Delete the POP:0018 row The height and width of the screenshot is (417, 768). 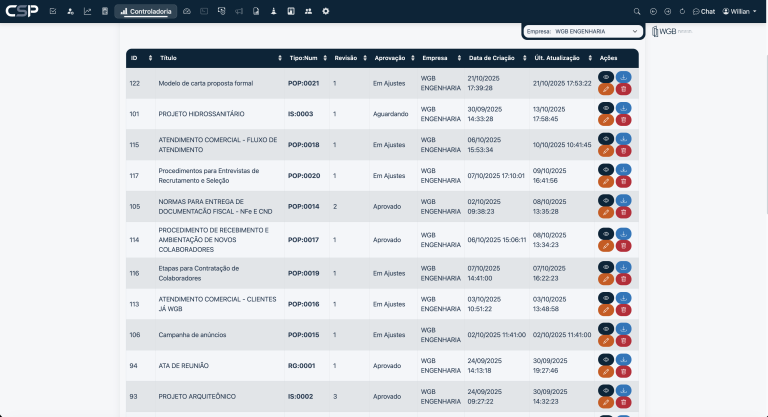(x=624, y=151)
